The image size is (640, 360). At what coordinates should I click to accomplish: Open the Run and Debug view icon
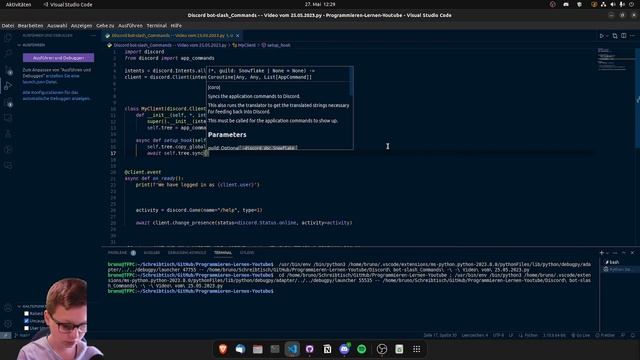[8, 86]
